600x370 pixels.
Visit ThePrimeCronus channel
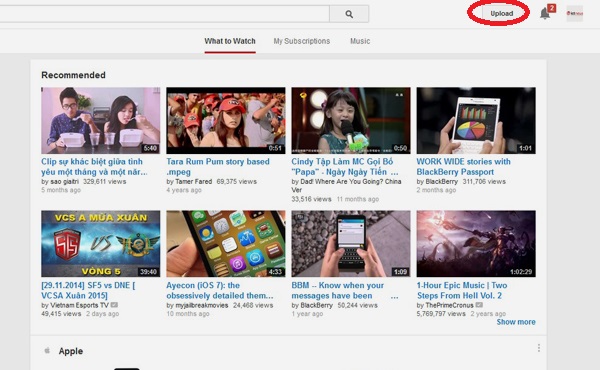[449, 305]
